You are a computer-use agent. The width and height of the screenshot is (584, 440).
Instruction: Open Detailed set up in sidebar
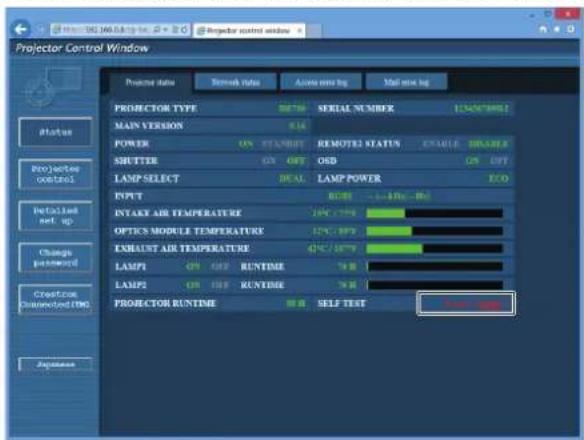(55, 216)
